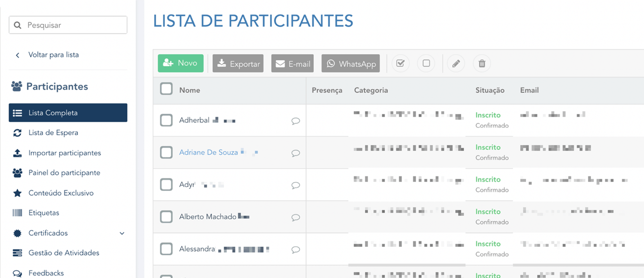Expand the Certificados submenu chevron

[122, 233]
